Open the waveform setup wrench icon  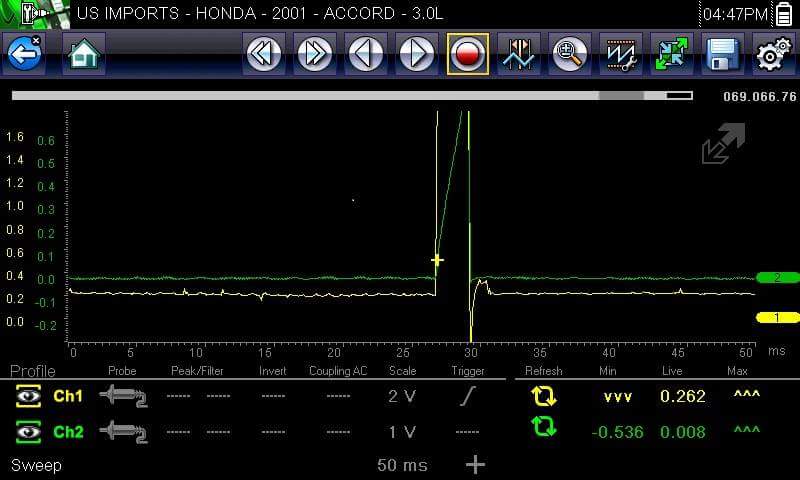pos(620,54)
